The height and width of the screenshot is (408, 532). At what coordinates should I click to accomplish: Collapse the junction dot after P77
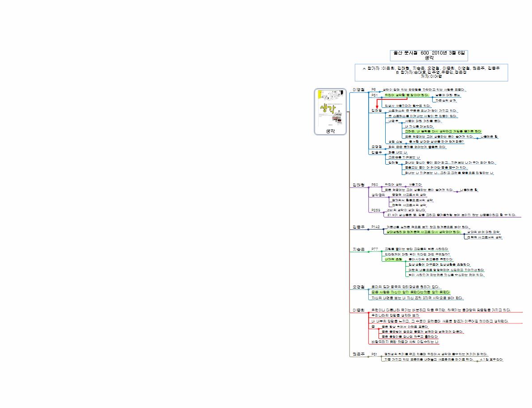pos(382,251)
